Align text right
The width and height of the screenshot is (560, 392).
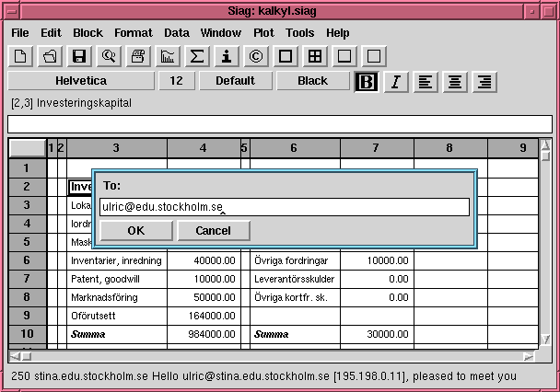point(484,82)
